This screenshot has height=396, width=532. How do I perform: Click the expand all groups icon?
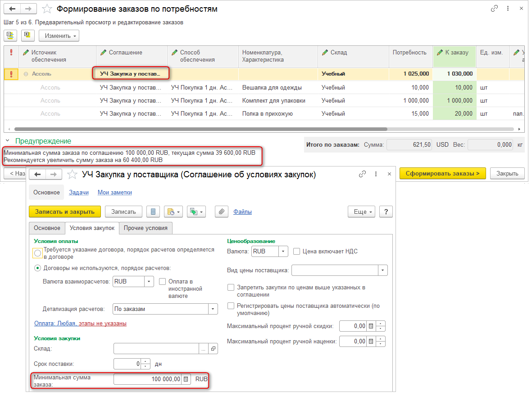point(27,35)
